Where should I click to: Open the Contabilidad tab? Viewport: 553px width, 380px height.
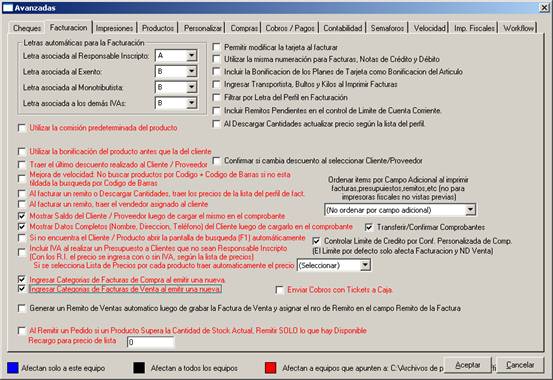pos(342,28)
